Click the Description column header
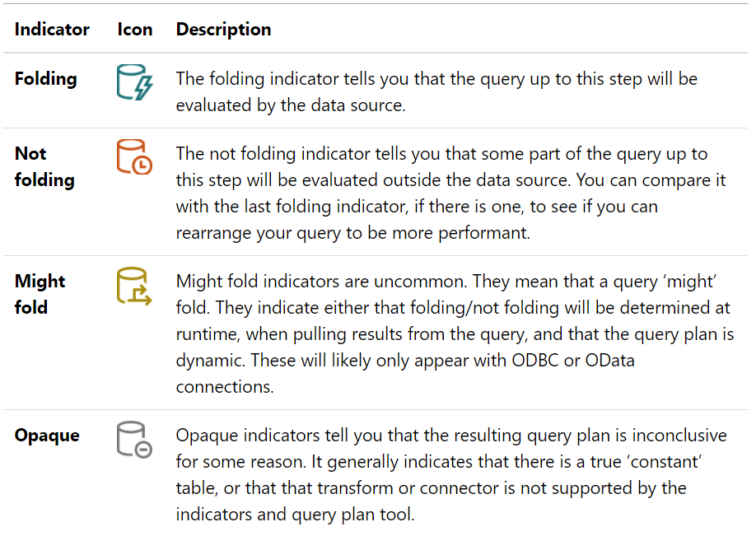The width and height of the screenshot is (756, 536). [223, 30]
